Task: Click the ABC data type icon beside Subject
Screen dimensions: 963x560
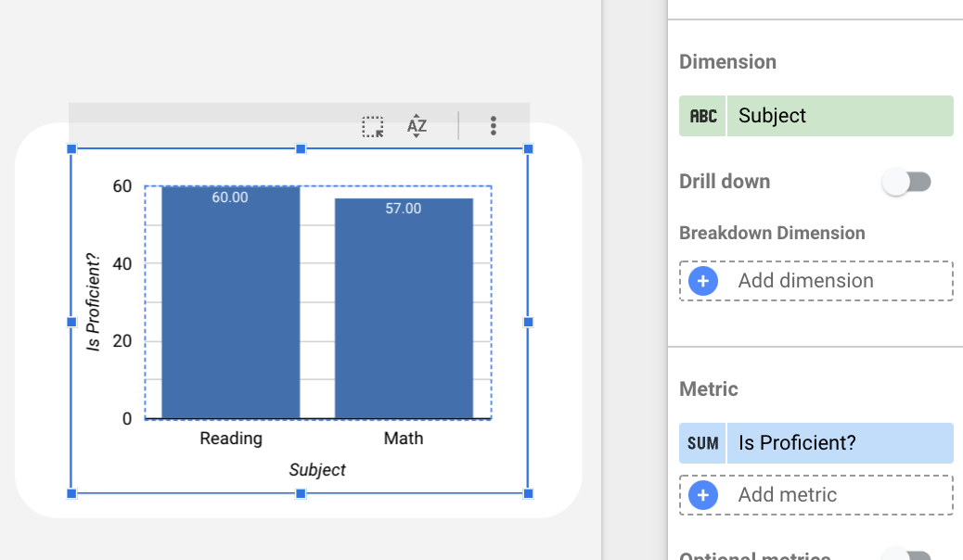Action: [702, 115]
